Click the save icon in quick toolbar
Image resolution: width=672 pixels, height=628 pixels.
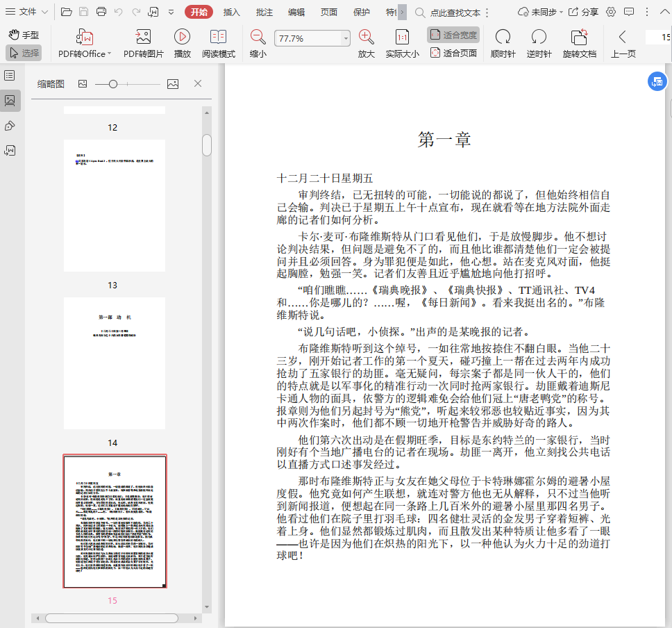tap(84, 12)
